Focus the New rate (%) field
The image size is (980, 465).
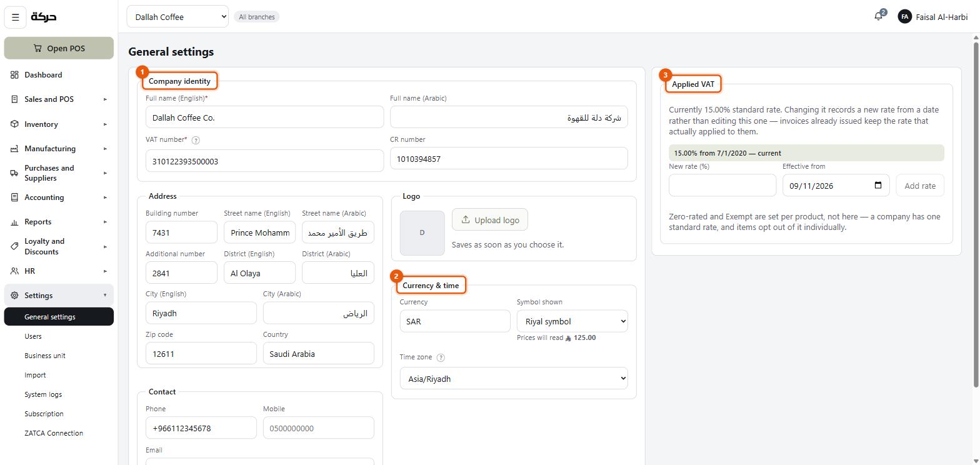coord(722,186)
